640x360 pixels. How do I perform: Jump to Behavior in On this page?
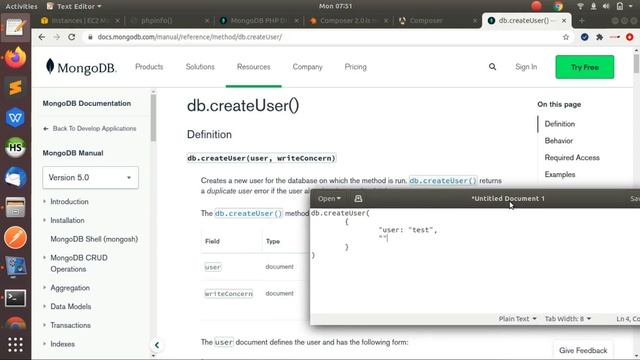558,141
